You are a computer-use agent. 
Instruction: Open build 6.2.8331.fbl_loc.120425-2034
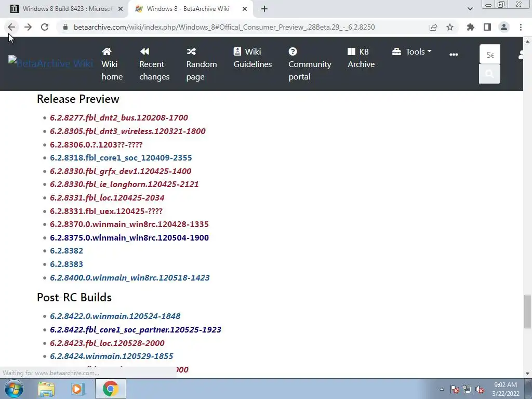(x=107, y=198)
